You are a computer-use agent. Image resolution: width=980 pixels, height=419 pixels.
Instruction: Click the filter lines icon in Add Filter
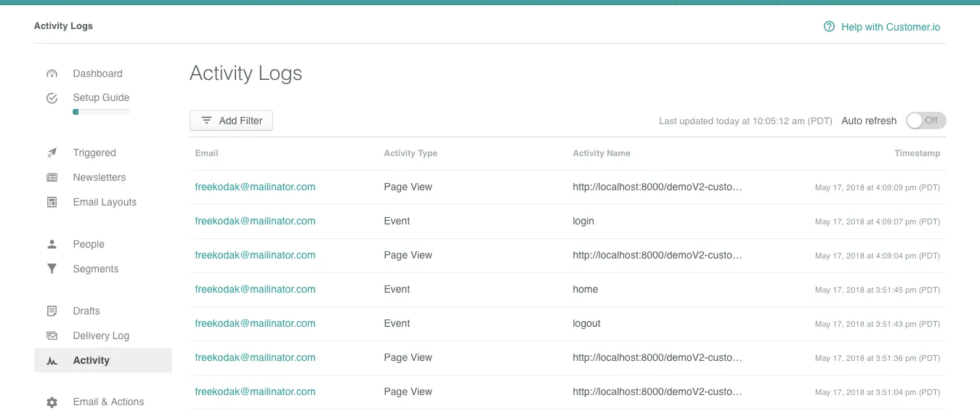tap(207, 121)
